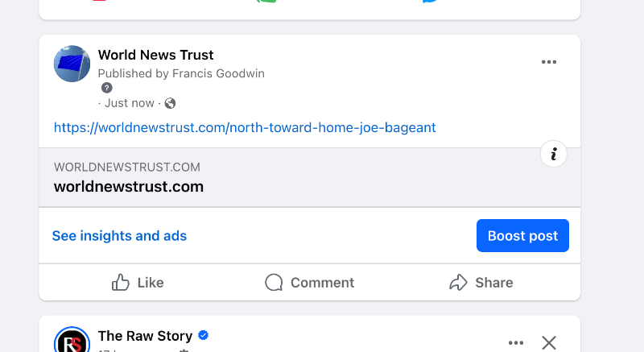Image resolution: width=644 pixels, height=352 pixels.
Task: Open The Raw Story post options menu
Action: click(x=516, y=342)
